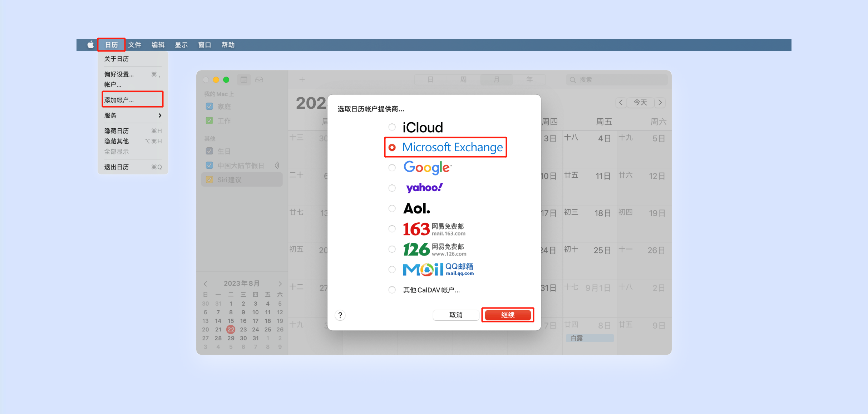Click the search magnifier icon
Viewport: 868px width, 414px height.
(x=573, y=80)
